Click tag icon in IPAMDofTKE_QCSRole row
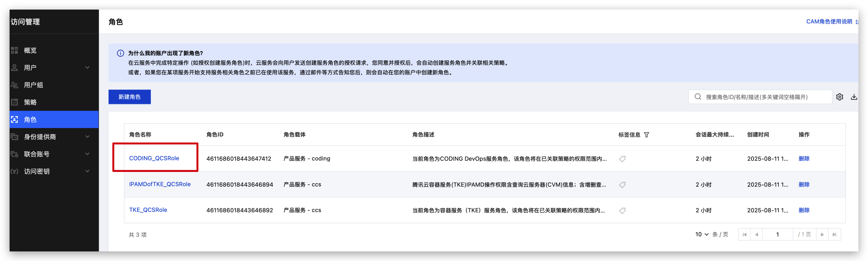Image resolution: width=868 pixels, height=261 pixels. [622, 185]
